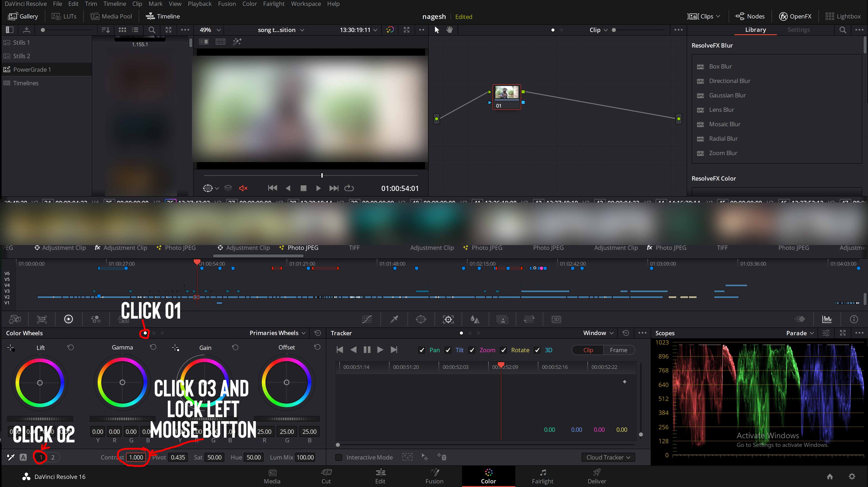
Task: Open the Tracker palette icon
Action: [x=448, y=319]
